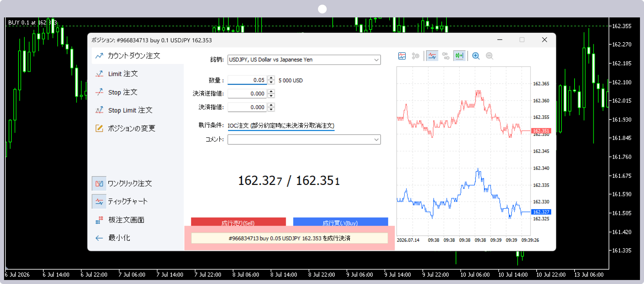The image size is (644, 284).
Task: Click the 13 Jul 06:00 label on main chart axis
Action: click(589, 275)
